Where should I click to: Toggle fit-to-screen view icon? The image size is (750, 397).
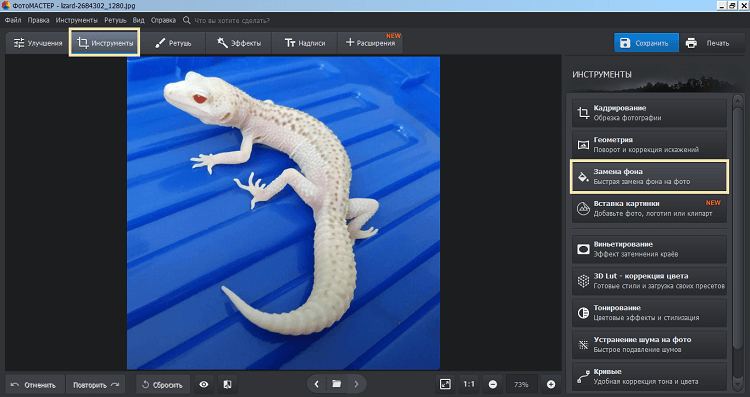[x=445, y=384]
